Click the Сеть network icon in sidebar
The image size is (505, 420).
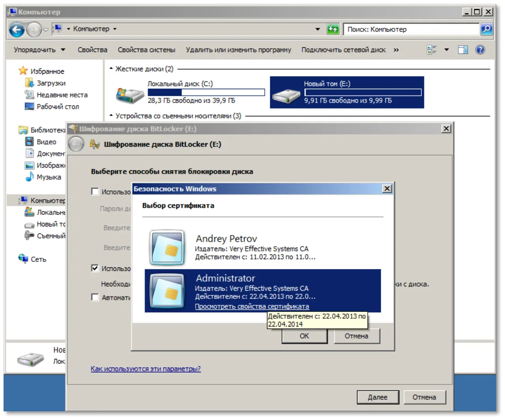tap(23, 259)
